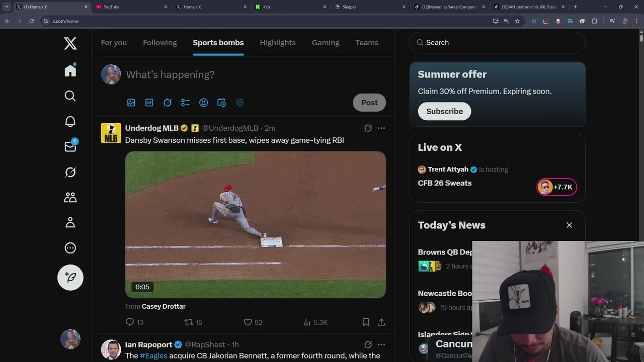644x362 pixels.
Task: Open Ian Rapoport profile name
Action: 149,344
